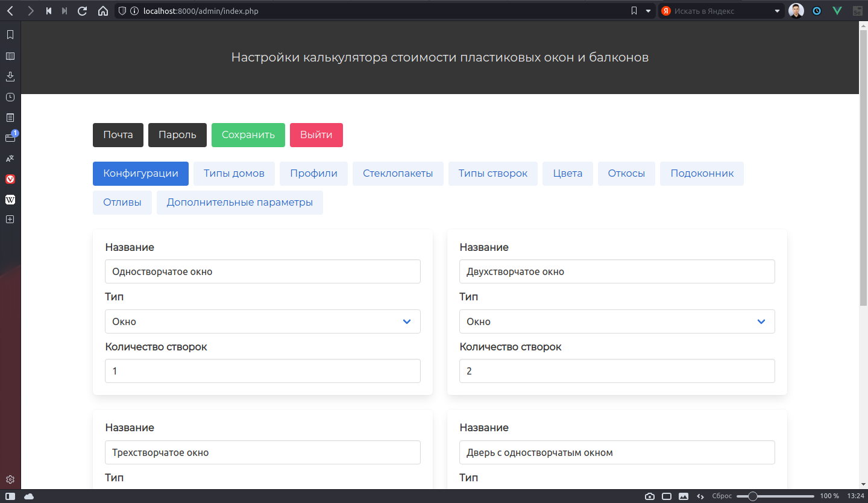Open Дополнительные параметры tab

(240, 203)
